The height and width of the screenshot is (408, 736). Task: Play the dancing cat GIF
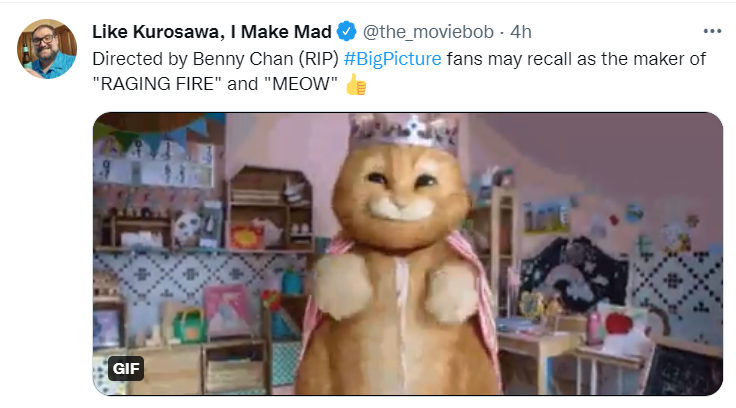tap(407, 254)
